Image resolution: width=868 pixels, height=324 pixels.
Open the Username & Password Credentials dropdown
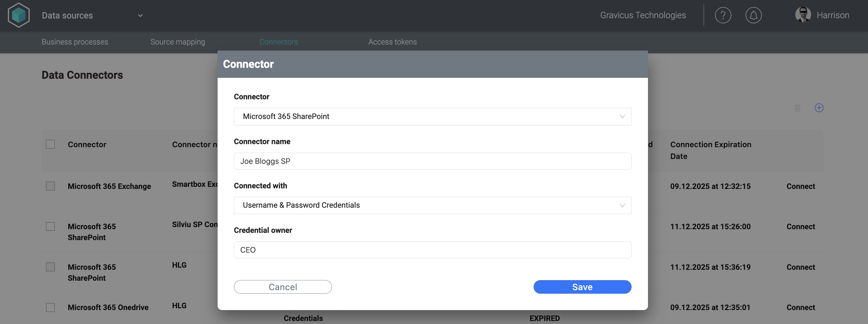tap(432, 205)
